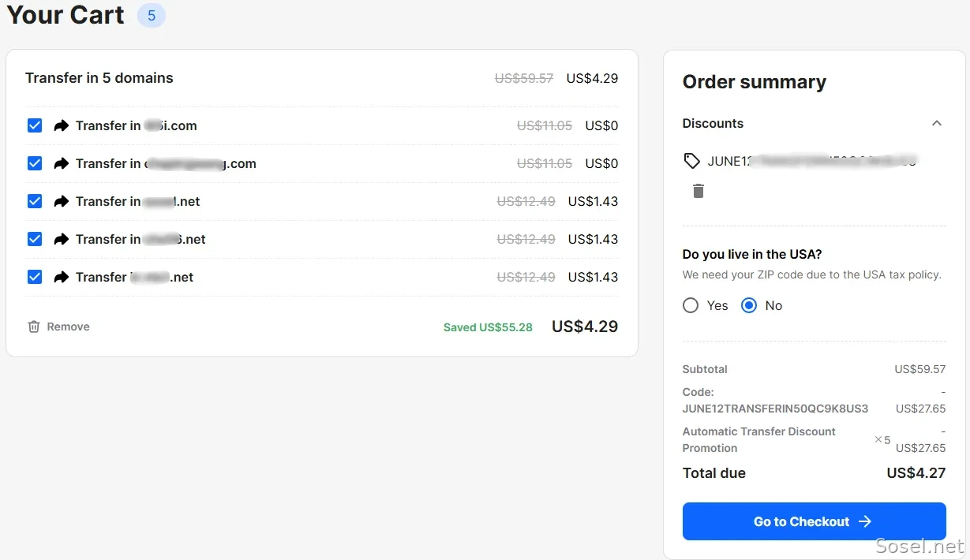
Task: Click the cart item count badge showing 5
Action: 152,15
